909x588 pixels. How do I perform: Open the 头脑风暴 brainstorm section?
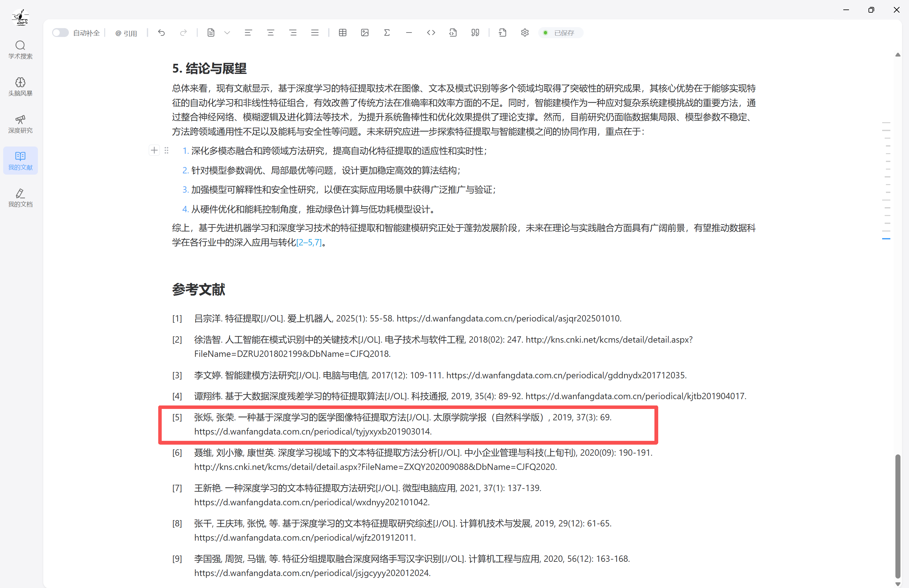[20, 87]
